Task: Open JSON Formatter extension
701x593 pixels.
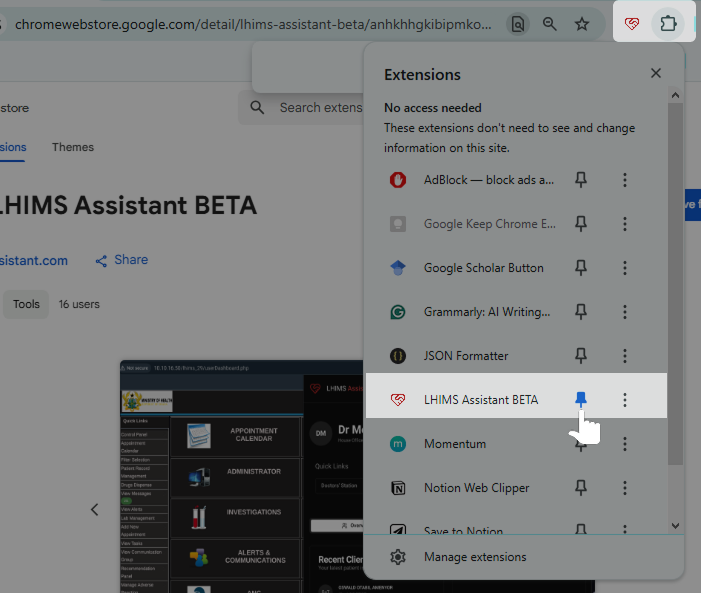Action: [466, 356]
